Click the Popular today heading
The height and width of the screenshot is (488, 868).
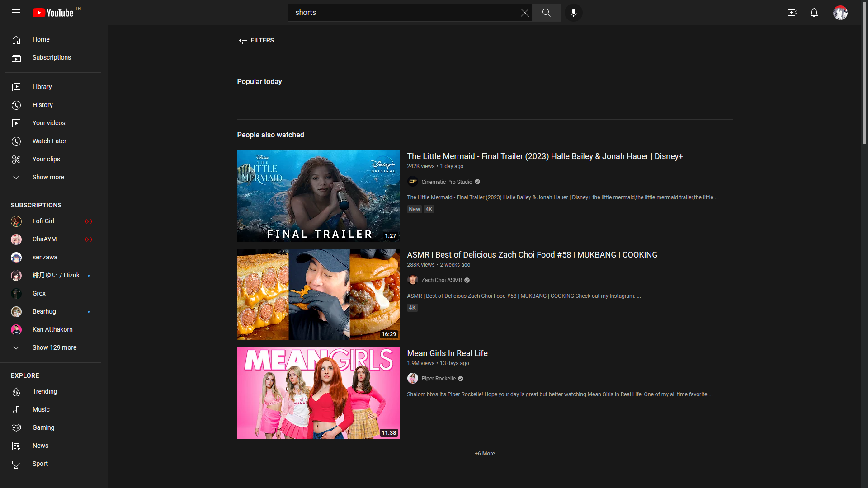point(259,82)
